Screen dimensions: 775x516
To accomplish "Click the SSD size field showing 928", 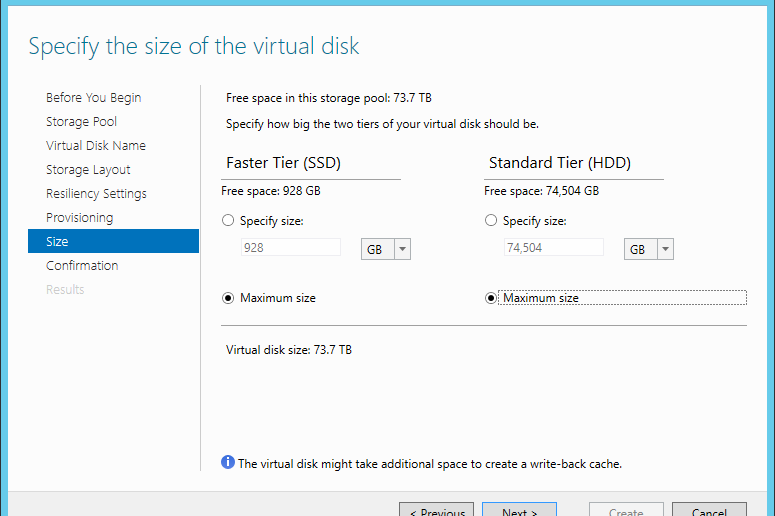I will 291,247.
